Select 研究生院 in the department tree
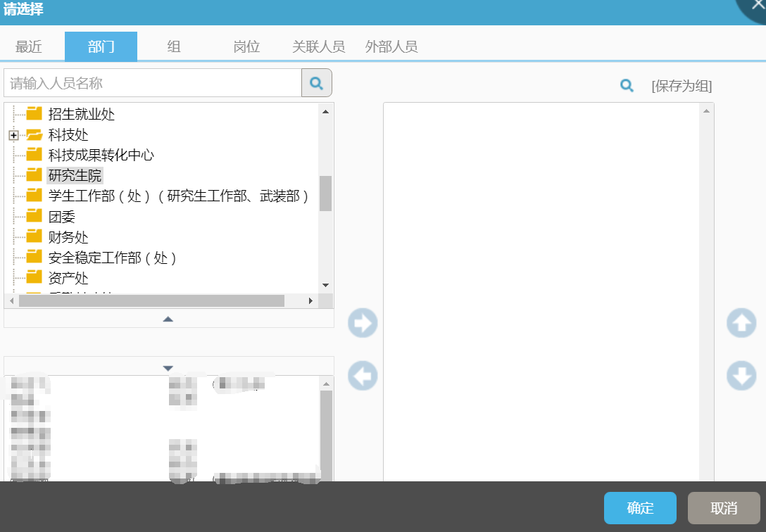This screenshot has height=532, width=766. coord(75,175)
